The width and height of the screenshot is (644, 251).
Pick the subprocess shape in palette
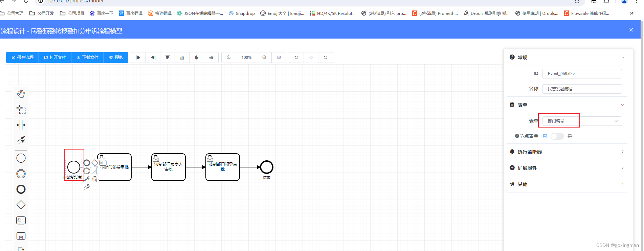click(21, 236)
